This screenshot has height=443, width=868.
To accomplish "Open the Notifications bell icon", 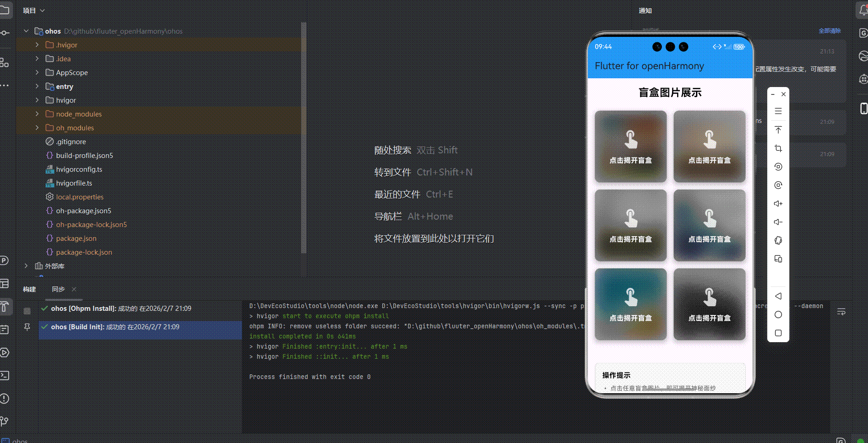I will click(x=863, y=10).
